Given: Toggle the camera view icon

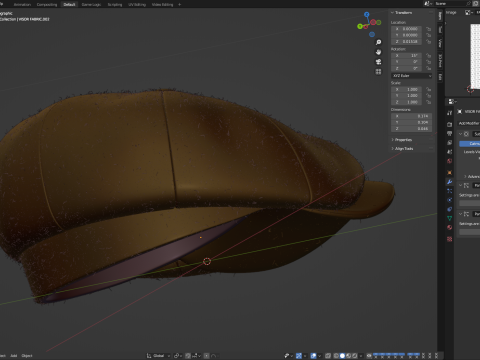Looking at the screenshot, I should 378,62.
